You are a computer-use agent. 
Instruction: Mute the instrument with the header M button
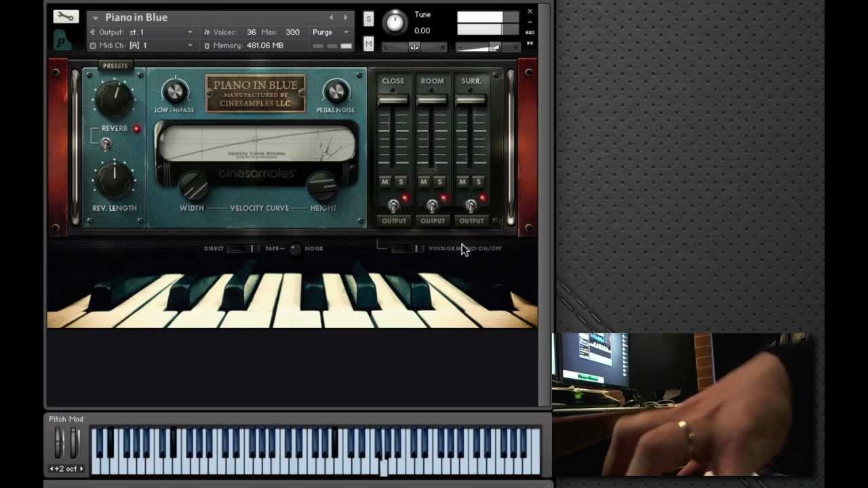point(368,44)
